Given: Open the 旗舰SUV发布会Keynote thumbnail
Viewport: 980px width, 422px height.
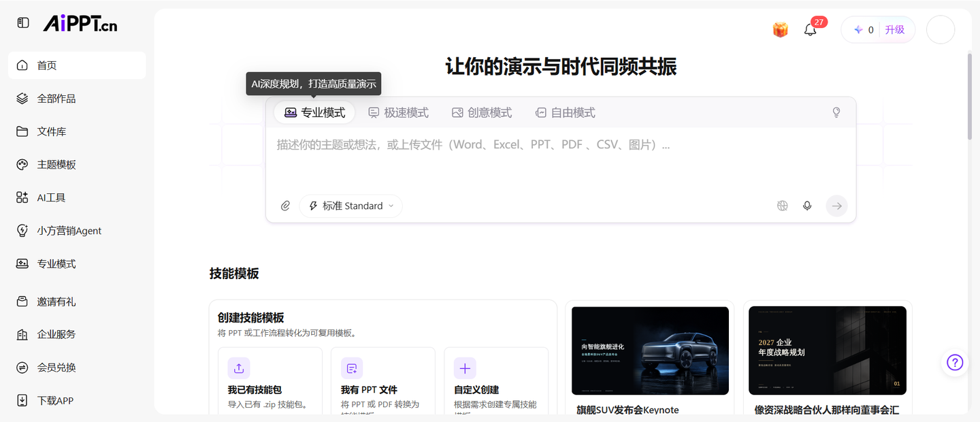Looking at the screenshot, I should click(x=650, y=351).
